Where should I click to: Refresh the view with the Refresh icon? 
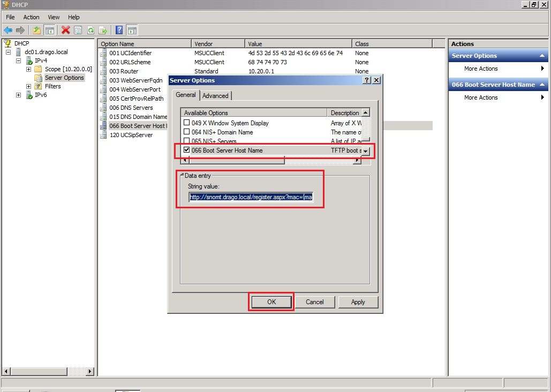click(91, 30)
